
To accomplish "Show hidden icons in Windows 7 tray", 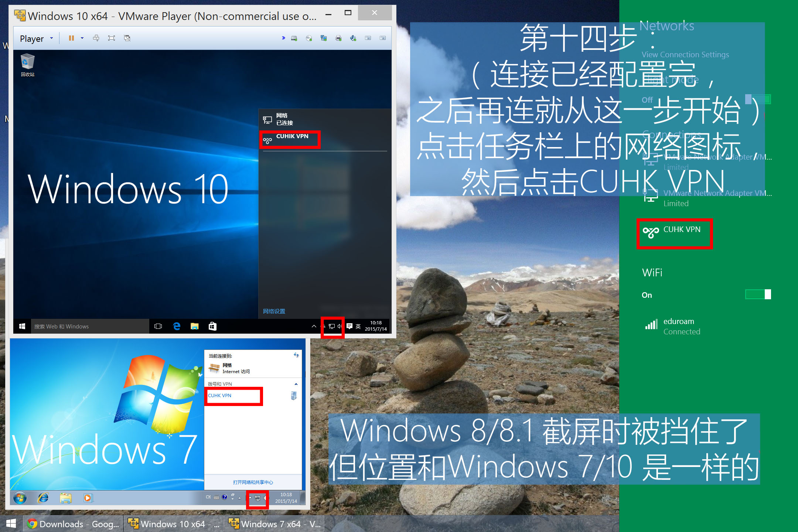I will [239, 498].
